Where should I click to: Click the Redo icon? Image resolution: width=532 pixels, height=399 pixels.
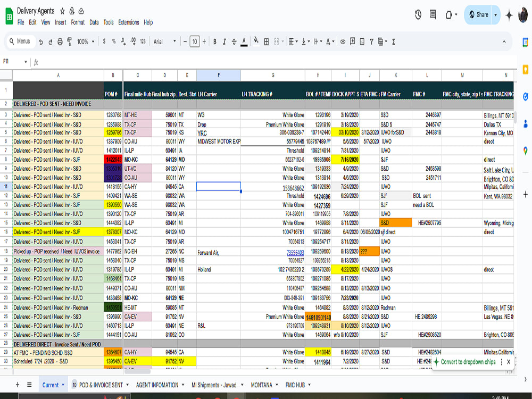tap(50, 41)
